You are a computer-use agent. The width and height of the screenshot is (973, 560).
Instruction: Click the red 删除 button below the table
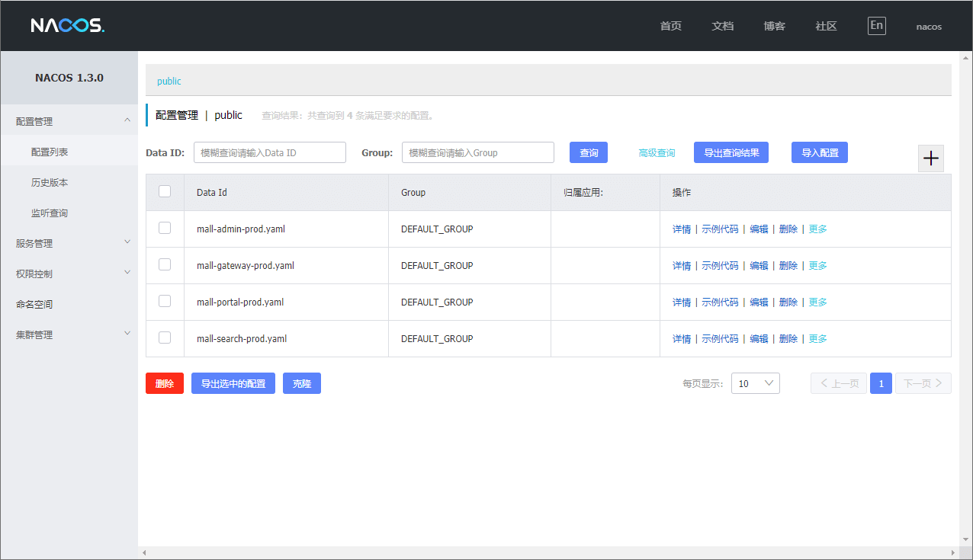click(165, 383)
